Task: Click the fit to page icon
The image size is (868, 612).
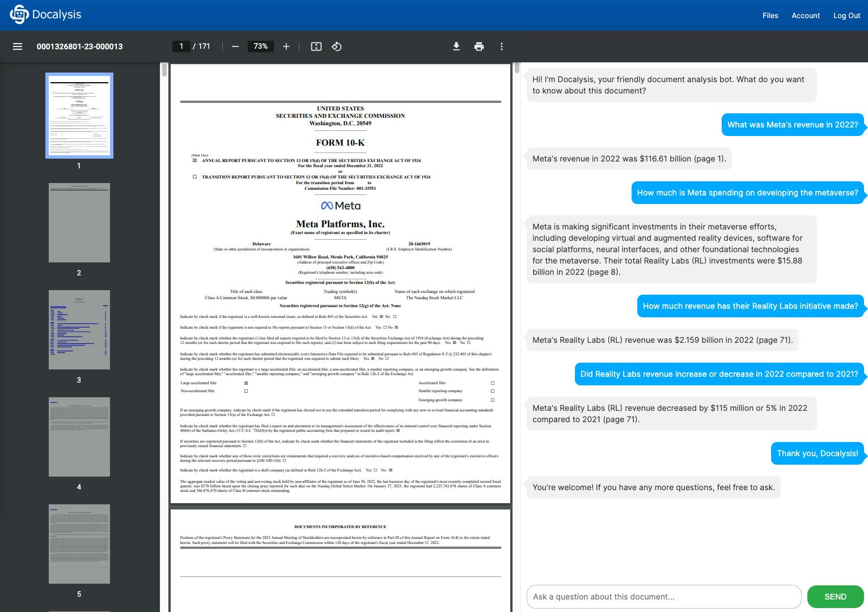Action: [x=316, y=46]
